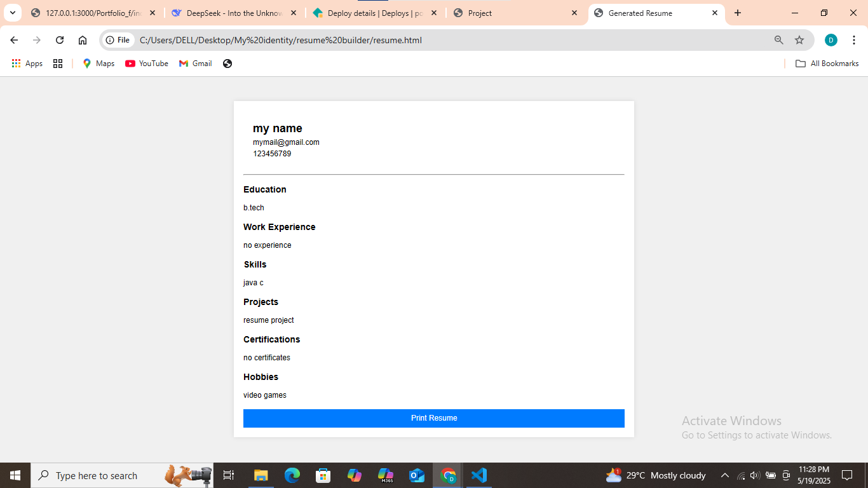Open a new tab with the plus button
Screen dimensions: 868x488
[738, 13]
